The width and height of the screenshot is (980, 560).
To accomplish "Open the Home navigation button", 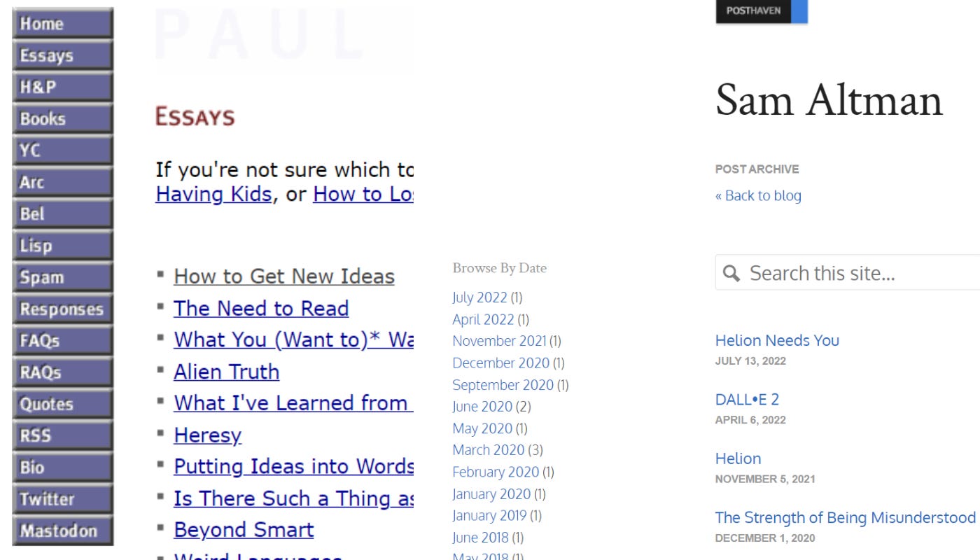I will (x=63, y=24).
